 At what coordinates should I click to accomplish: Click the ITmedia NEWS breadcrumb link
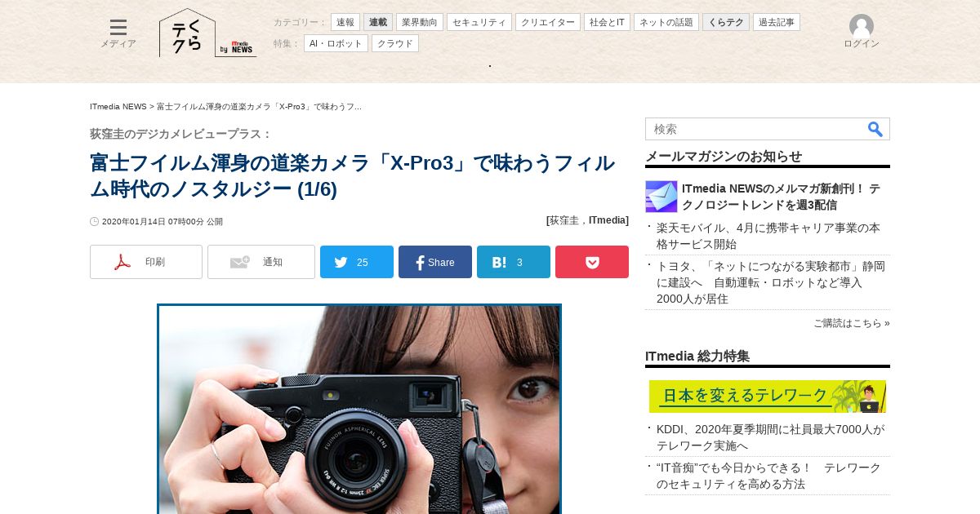[x=118, y=107]
